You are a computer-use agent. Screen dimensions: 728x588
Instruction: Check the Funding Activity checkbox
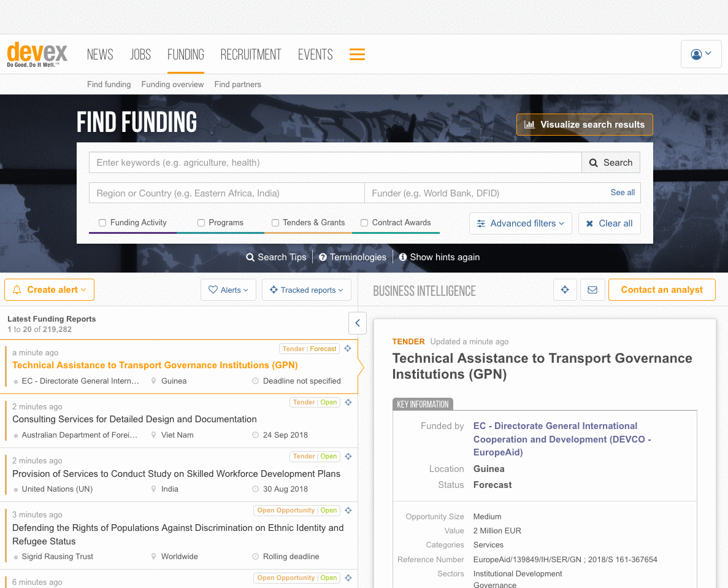click(x=102, y=223)
